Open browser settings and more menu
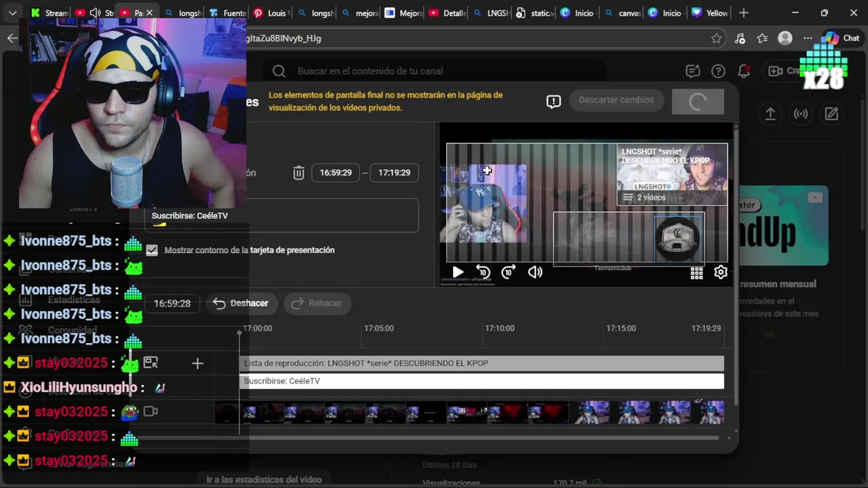Viewport: 868px width, 488px height. pyautogui.click(x=808, y=39)
